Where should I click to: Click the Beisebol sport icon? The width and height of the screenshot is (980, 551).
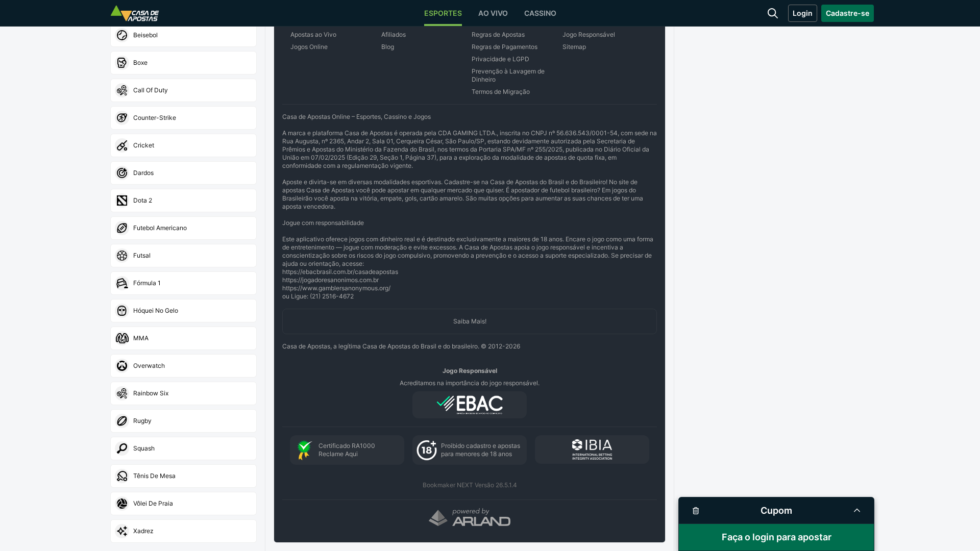[122, 35]
